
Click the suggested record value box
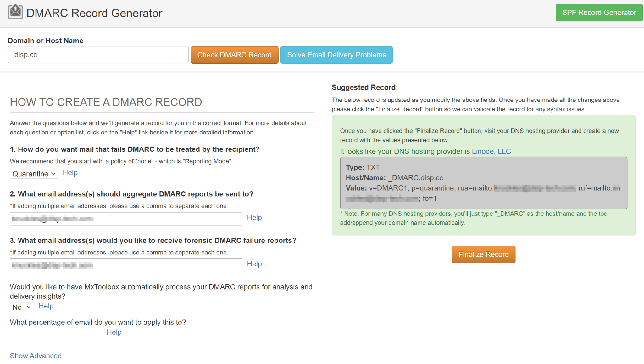tap(483, 183)
